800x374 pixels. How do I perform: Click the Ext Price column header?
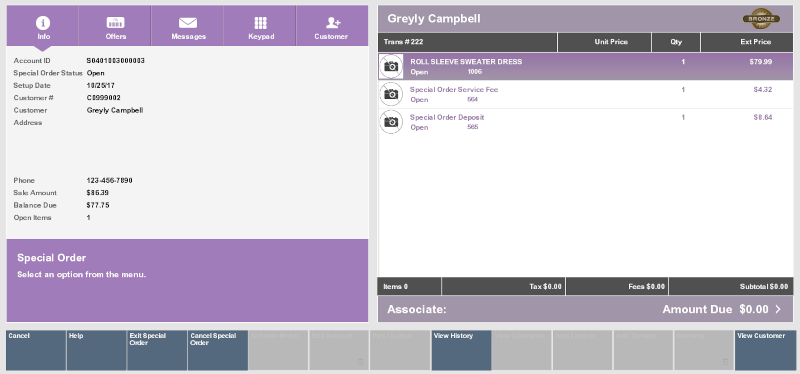(747, 42)
